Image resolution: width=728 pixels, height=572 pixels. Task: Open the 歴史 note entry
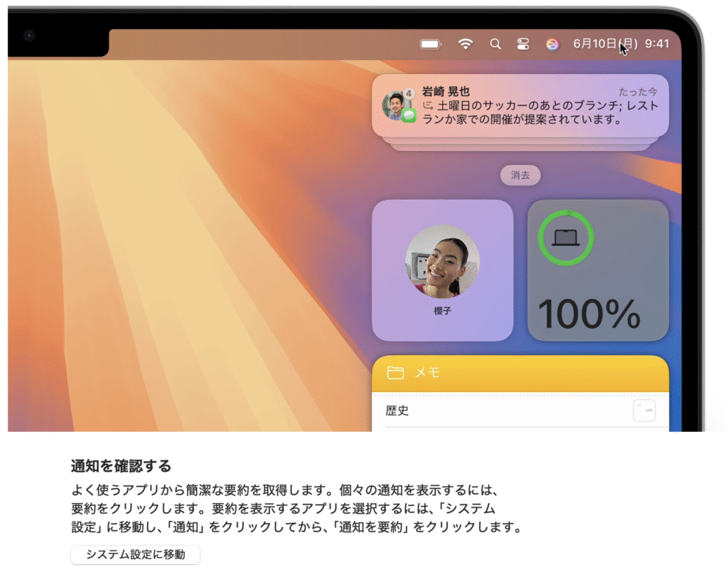pos(520,411)
